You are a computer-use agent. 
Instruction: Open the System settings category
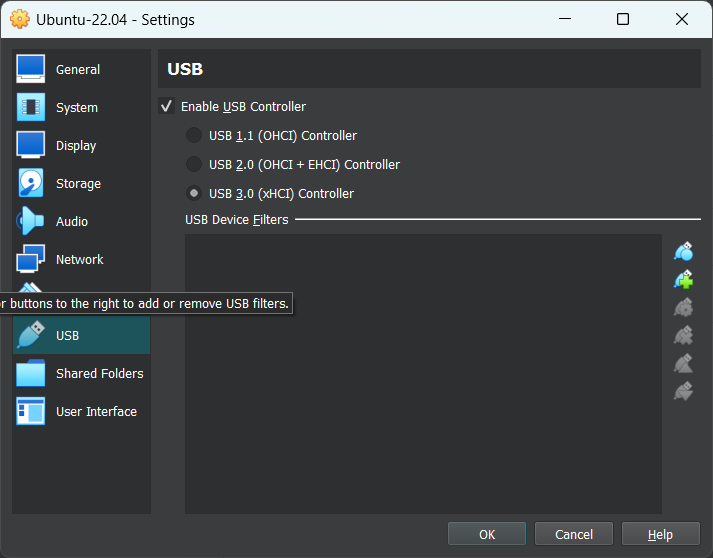click(x=81, y=107)
